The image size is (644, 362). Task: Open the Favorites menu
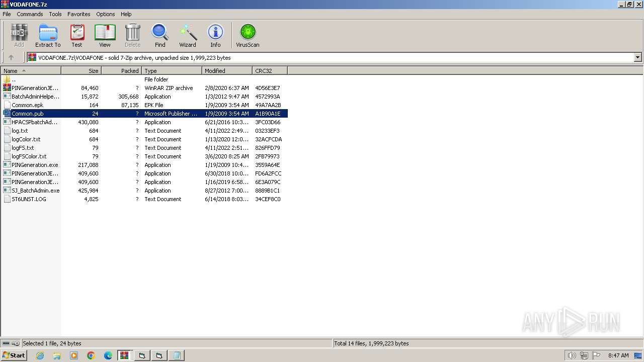click(x=79, y=14)
